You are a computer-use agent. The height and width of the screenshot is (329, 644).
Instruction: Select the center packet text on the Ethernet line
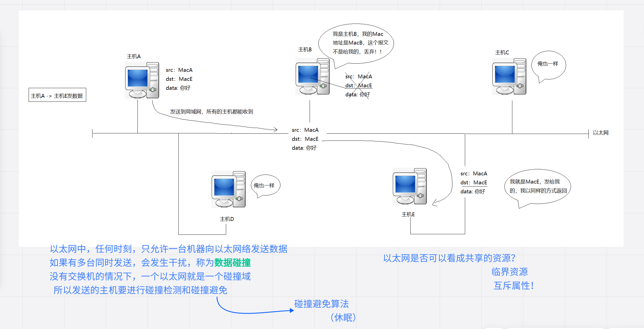click(x=305, y=139)
